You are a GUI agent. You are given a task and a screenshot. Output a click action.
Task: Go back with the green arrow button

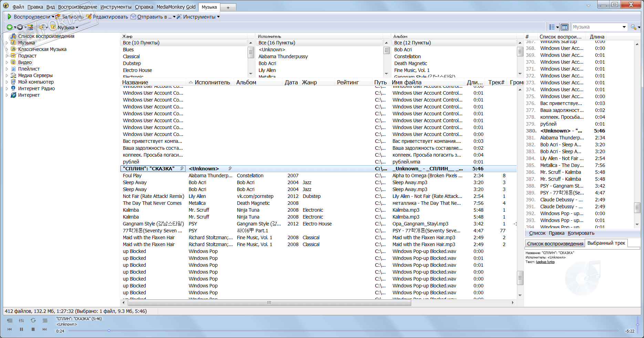pos(10,27)
